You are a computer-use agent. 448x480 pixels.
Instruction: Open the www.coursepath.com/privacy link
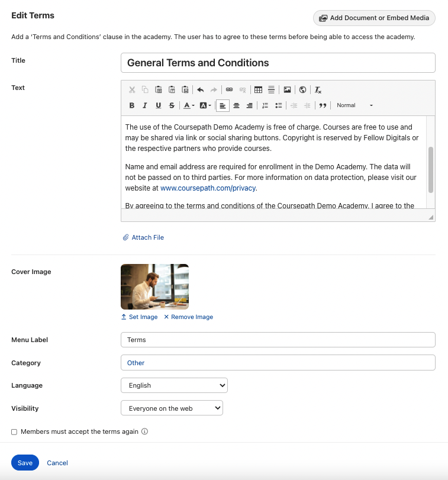[208, 188]
